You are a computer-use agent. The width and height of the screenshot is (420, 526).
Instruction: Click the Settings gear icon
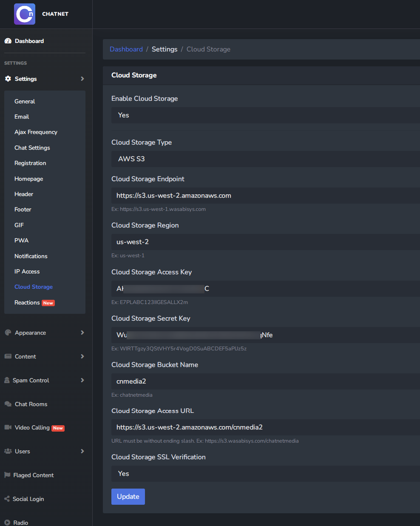[8, 79]
